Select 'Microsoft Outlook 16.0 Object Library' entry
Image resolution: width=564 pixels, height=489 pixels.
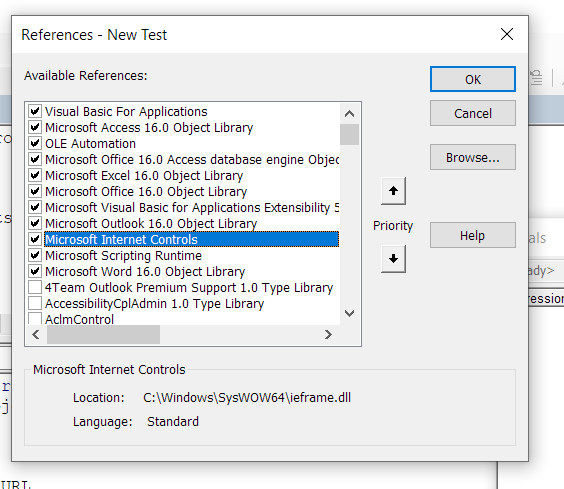tap(151, 223)
